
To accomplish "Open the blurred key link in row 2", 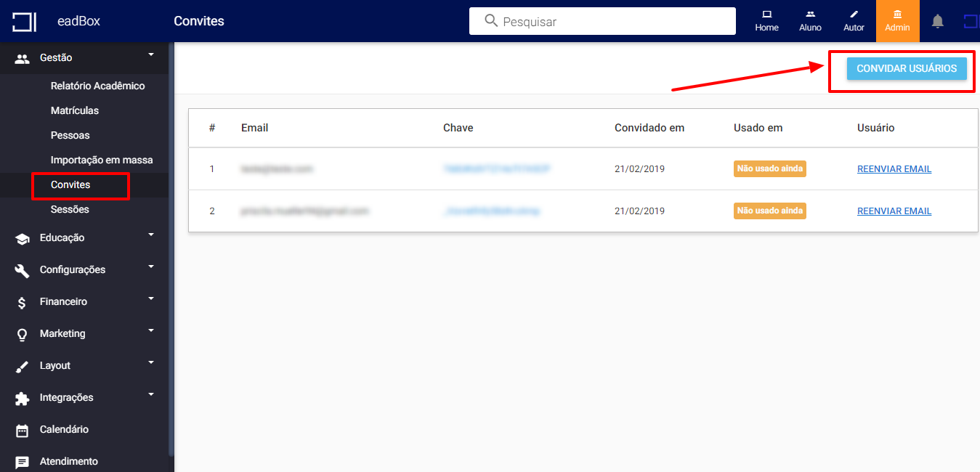I will click(492, 211).
